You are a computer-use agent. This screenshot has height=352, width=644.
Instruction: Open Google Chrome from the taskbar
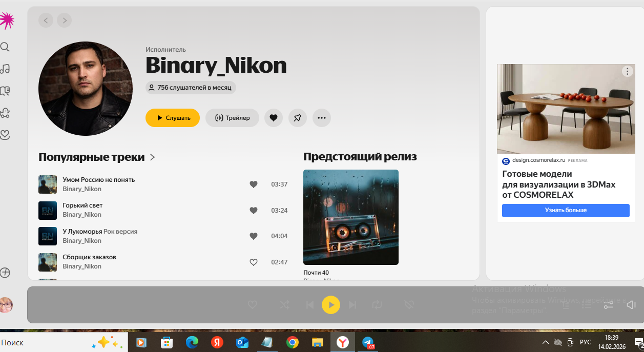click(x=293, y=342)
